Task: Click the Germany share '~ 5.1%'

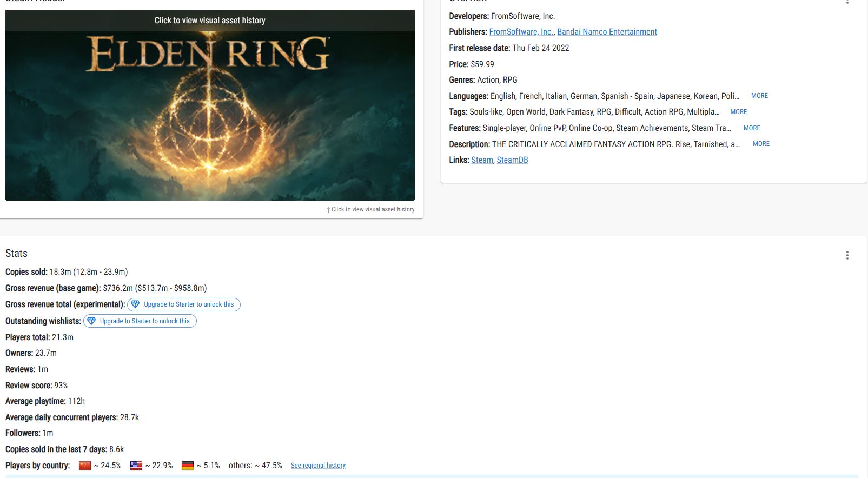Action: [208, 466]
